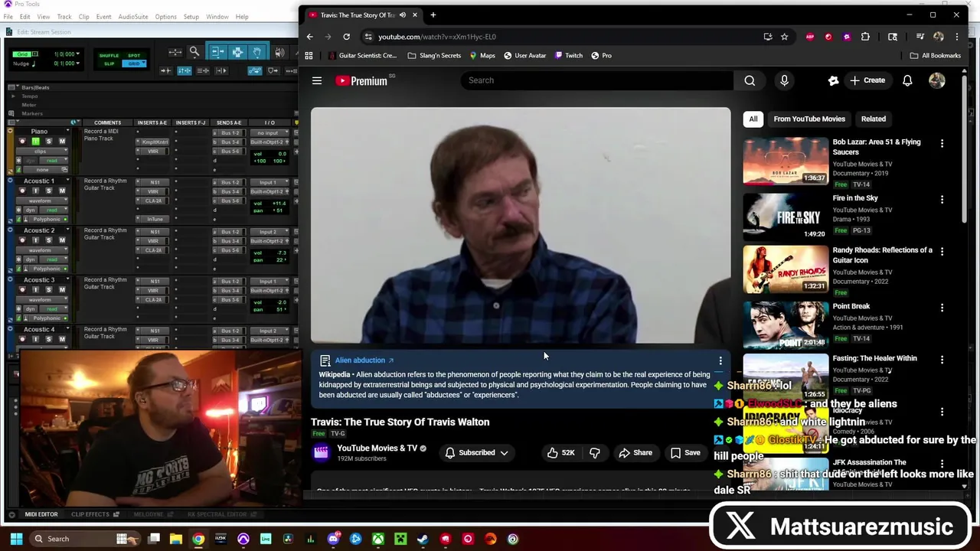The image size is (980, 551).
Task: Open Piano clips track view selector
Action: [x=41, y=151]
